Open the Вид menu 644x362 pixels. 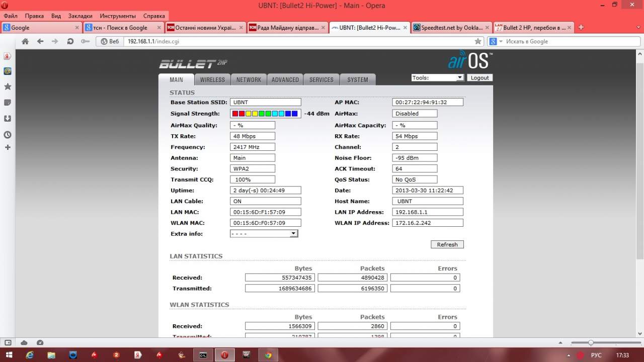[x=56, y=16]
